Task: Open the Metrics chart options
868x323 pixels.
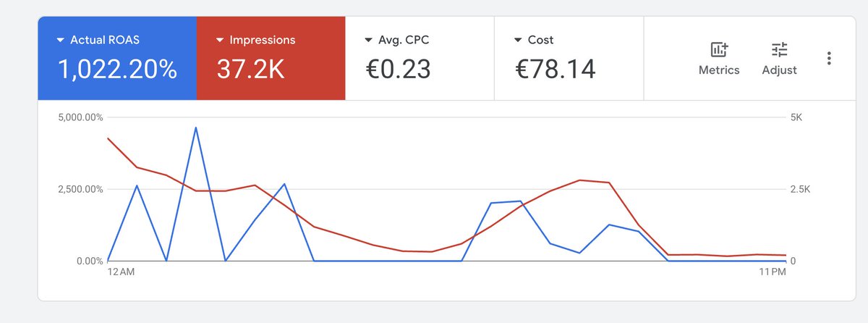Action: tap(719, 59)
